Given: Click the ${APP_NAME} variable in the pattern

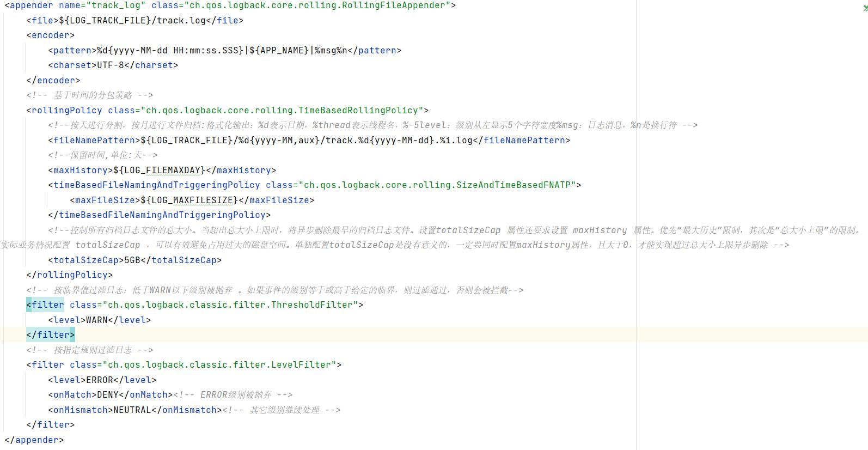Looking at the screenshot, I should click(x=279, y=50).
